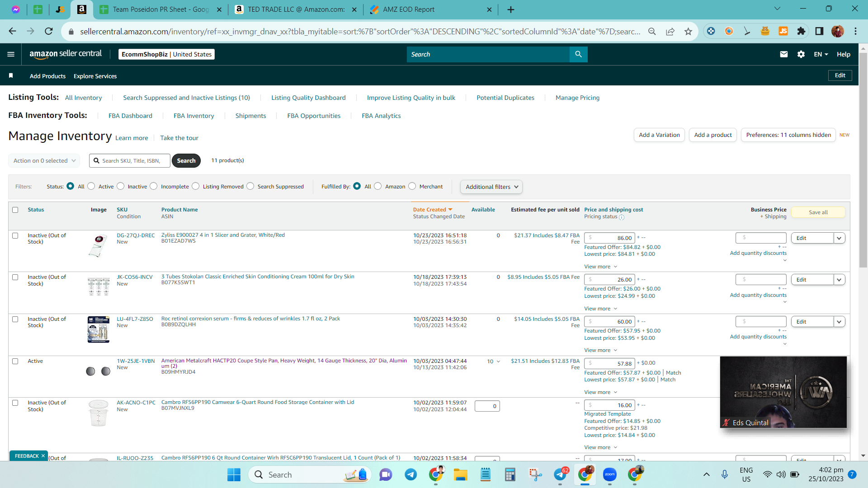The image size is (868, 488).
Task: Expand View more for Zyliss slicer row
Action: (600, 267)
